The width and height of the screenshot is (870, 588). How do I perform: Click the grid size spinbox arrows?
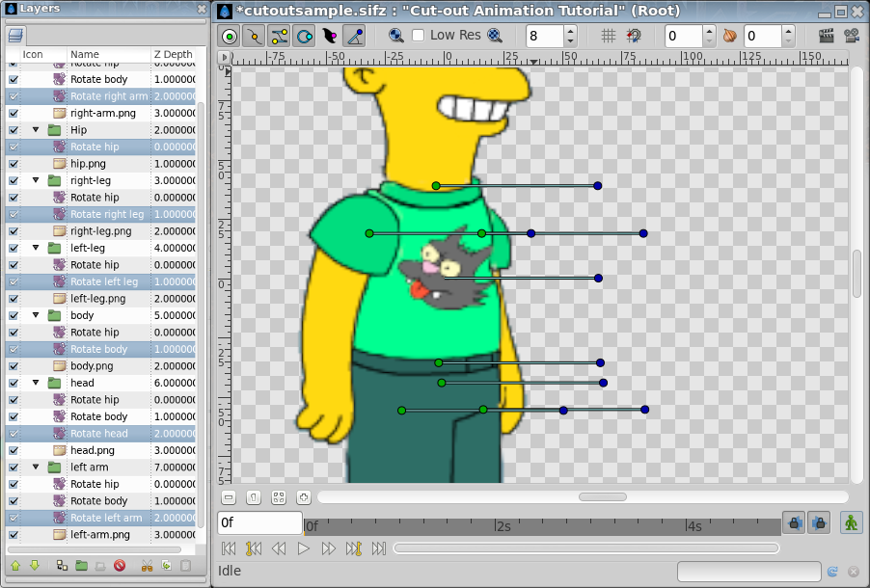coord(709,36)
